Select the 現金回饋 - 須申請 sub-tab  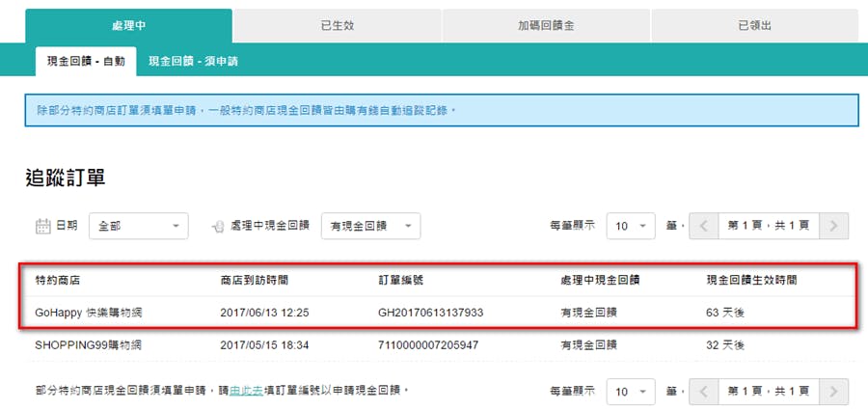click(193, 62)
